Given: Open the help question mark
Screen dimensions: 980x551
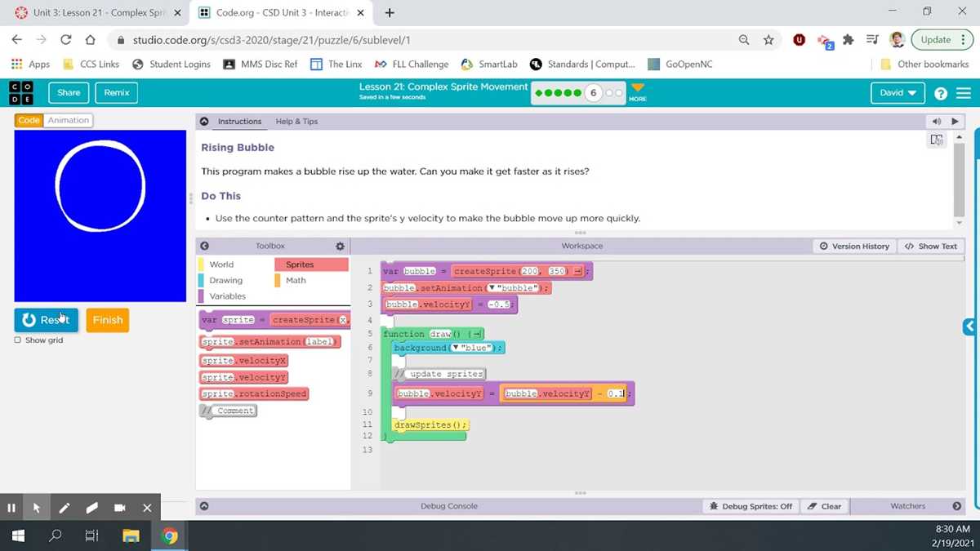Looking at the screenshot, I should tap(941, 93).
